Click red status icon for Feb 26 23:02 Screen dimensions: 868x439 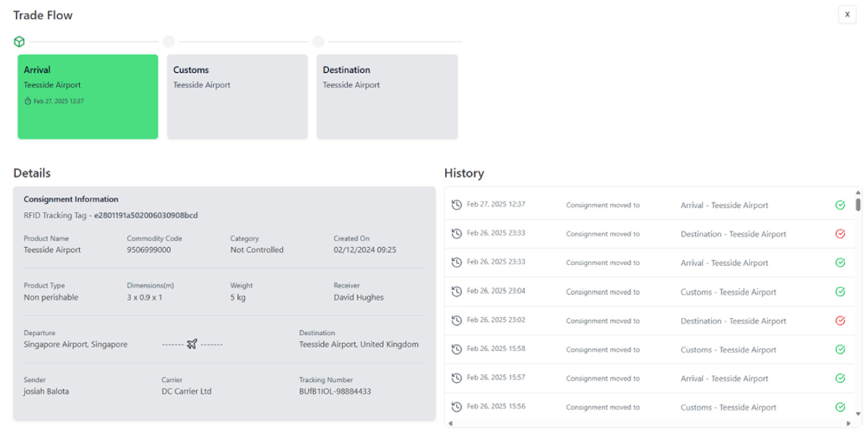(x=840, y=320)
